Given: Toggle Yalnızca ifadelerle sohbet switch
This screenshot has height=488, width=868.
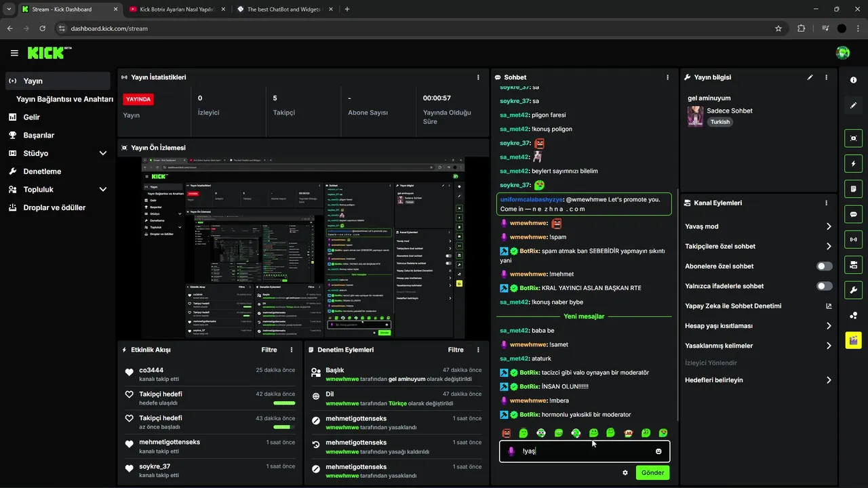Looking at the screenshot, I should pos(825,286).
